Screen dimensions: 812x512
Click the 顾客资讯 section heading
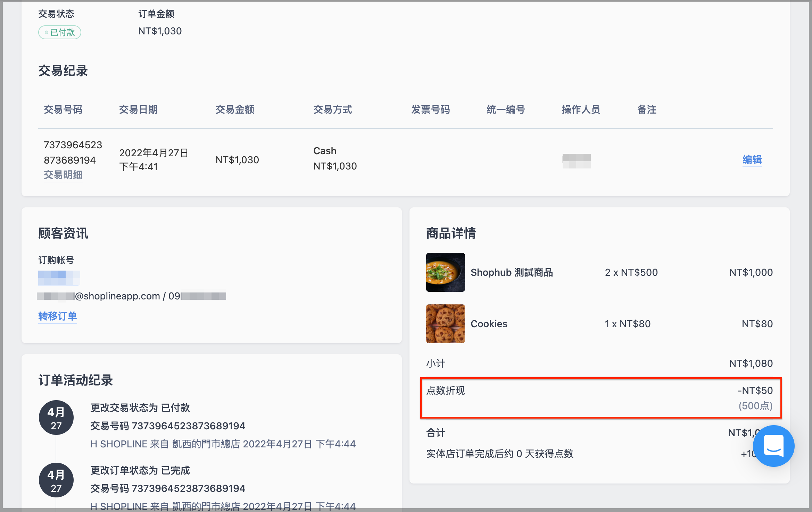pos(63,233)
